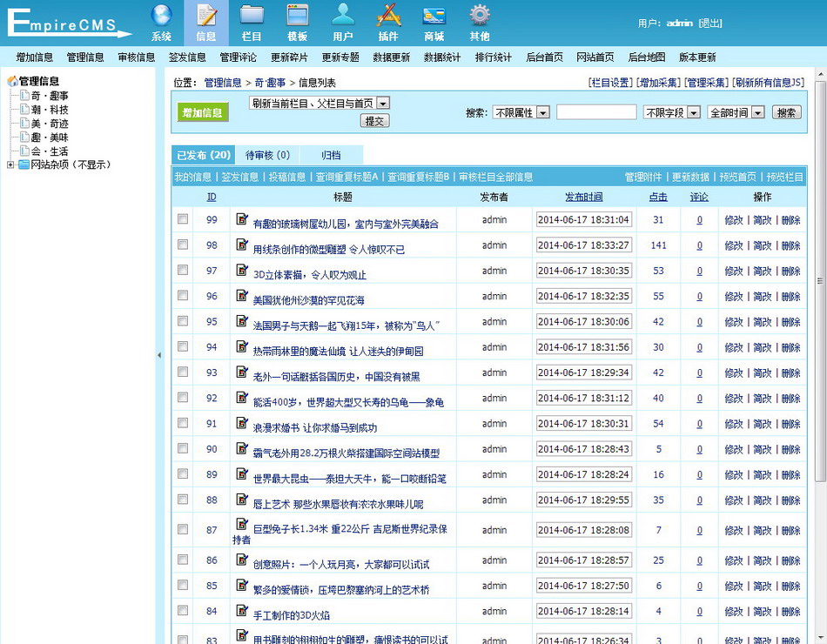Open the 插件 plugin icon
The height and width of the screenshot is (644, 827).
[x=388, y=17]
